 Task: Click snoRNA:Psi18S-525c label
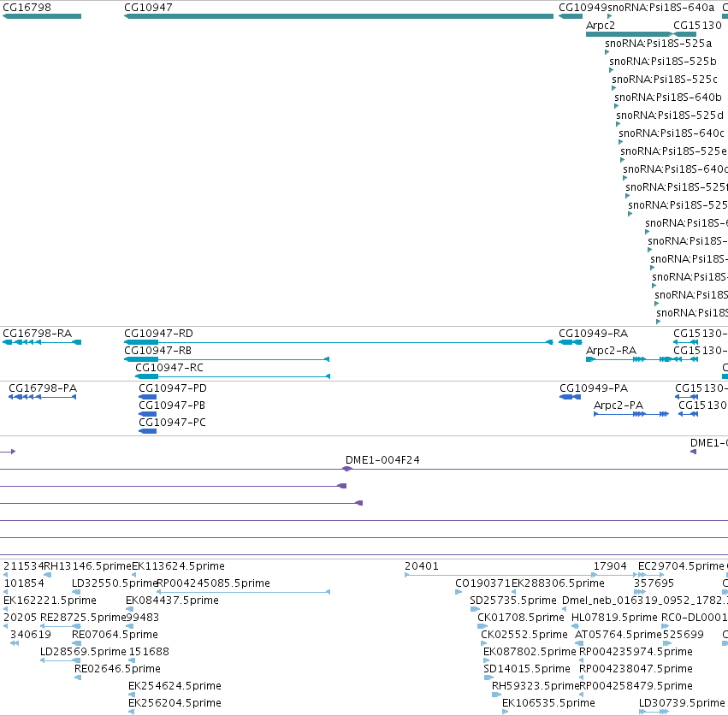[665, 80]
